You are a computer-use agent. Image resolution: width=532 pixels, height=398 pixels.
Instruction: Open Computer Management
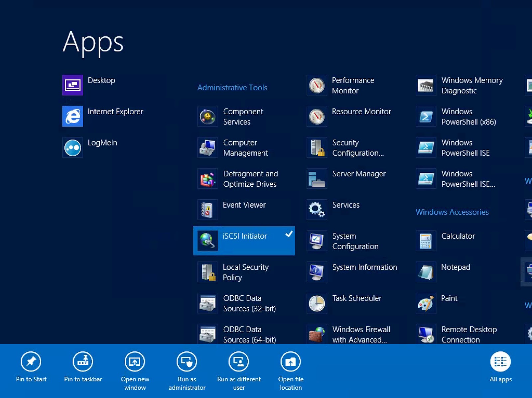coord(245,148)
